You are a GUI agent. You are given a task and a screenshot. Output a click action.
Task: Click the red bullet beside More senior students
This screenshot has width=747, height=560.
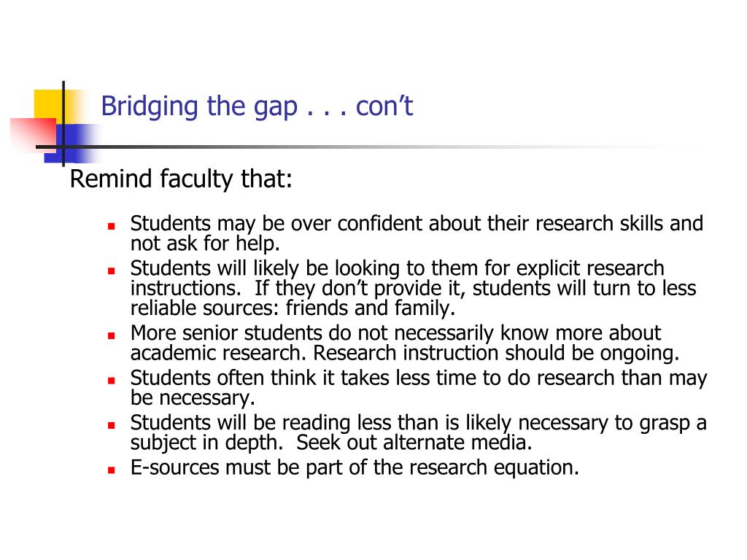point(112,335)
